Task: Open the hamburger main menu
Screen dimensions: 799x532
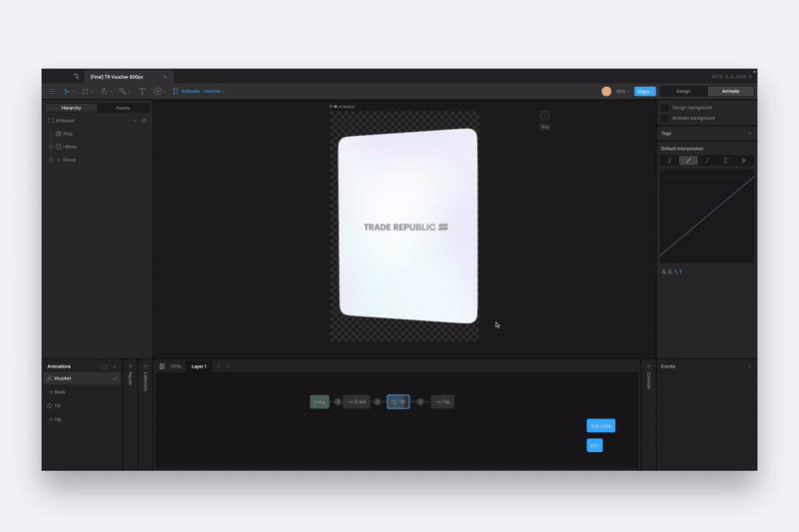Action: (x=52, y=92)
